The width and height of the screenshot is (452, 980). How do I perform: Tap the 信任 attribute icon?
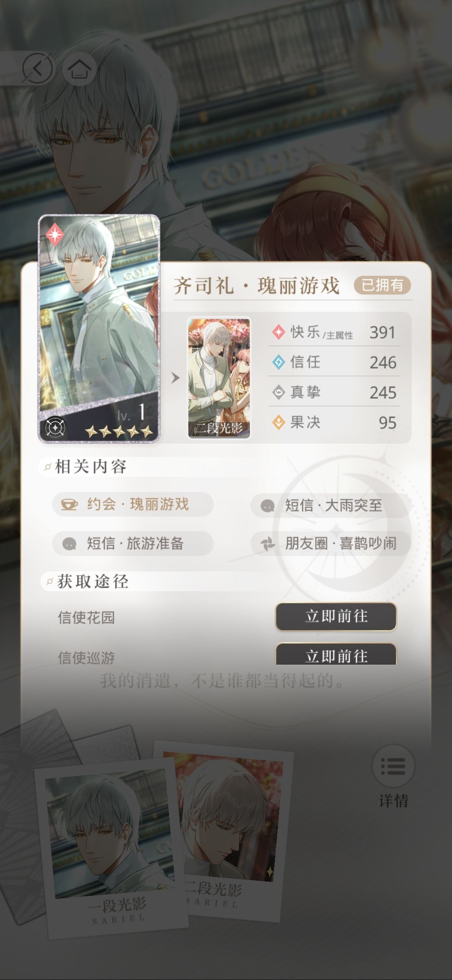[x=278, y=362]
